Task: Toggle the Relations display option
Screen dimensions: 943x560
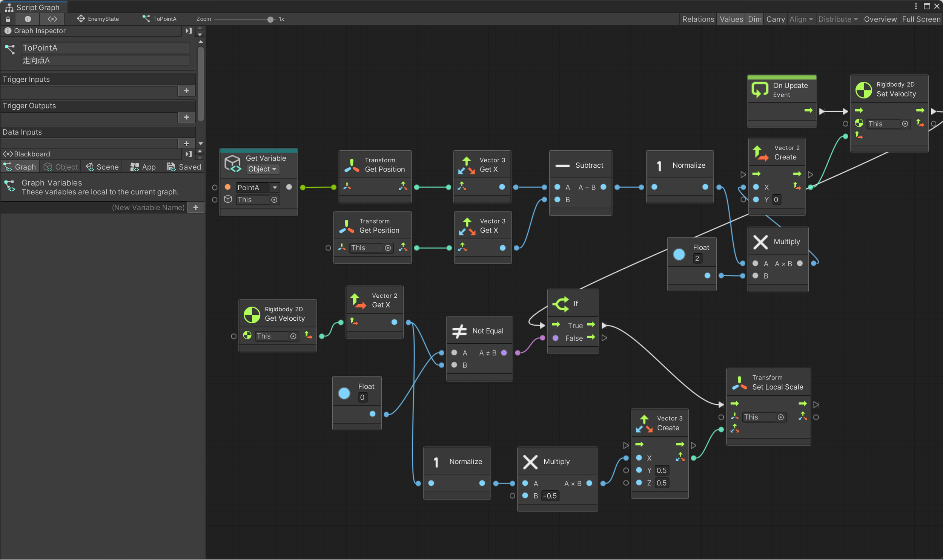Action: click(x=698, y=19)
